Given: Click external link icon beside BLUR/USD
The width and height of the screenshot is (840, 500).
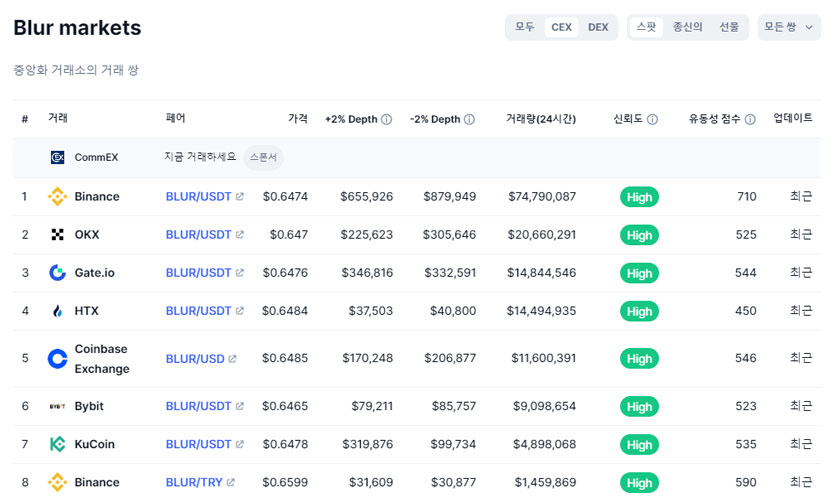Looking at the screenshot, I should point(232,359).
